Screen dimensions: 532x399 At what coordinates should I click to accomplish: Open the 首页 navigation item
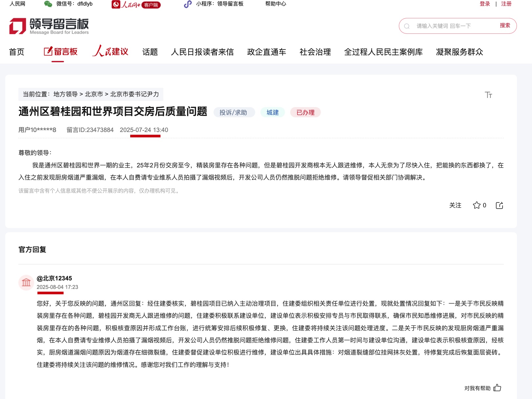17,52
